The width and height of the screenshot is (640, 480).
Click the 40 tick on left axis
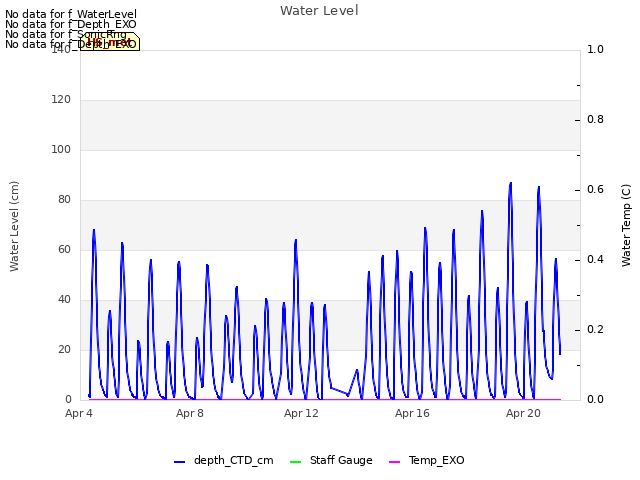[64, 300]
